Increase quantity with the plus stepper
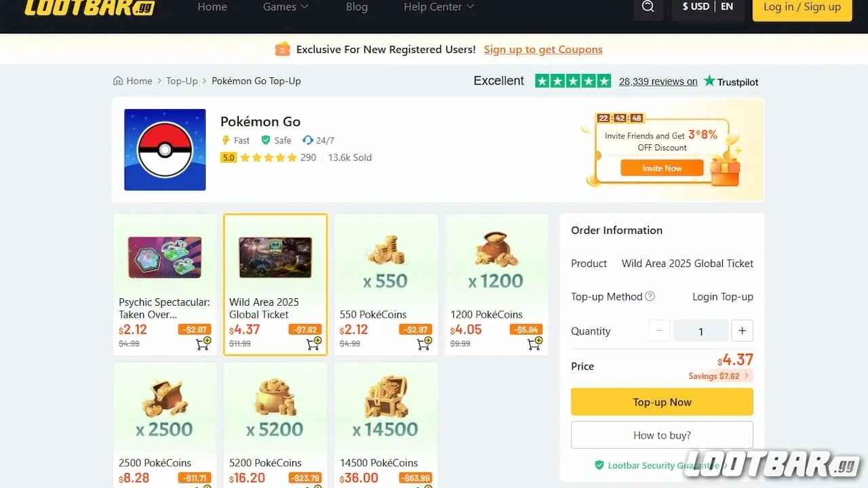The width and height of the screenshot is (868, 488). point(742,331)
